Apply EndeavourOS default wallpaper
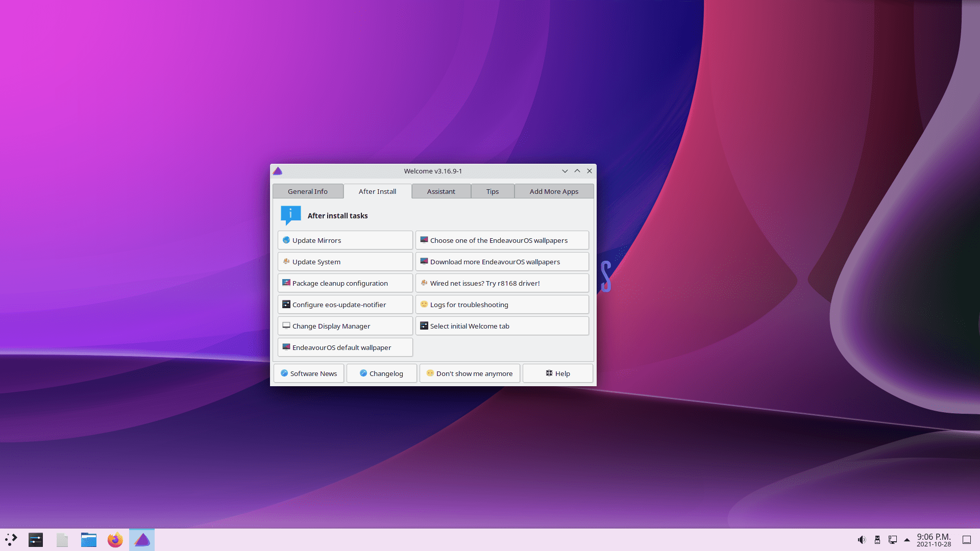980x551 pixels. (x=345, y=347)
